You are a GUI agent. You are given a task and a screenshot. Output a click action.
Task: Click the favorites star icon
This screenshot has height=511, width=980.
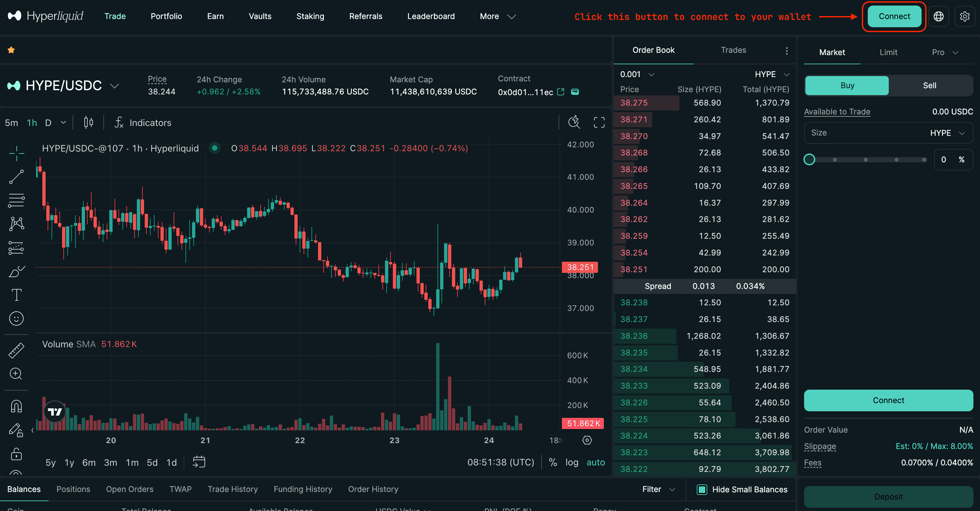point(11,50)
